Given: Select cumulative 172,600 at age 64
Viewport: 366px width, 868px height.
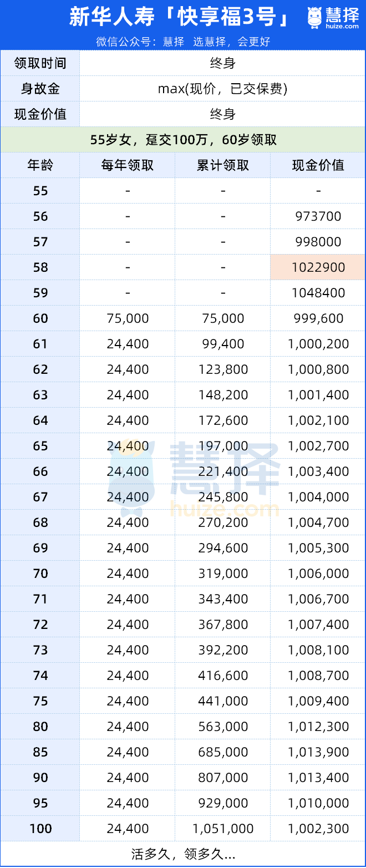Looking at the screenshot, I should coord(223,420).
